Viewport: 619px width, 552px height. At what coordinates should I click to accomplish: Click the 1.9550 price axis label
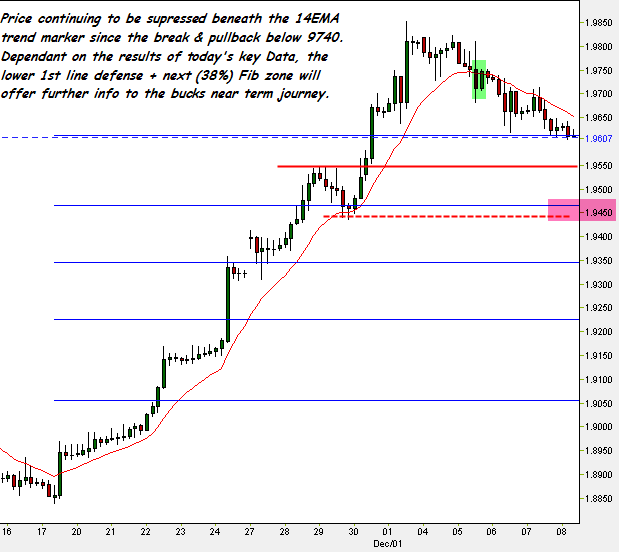tap(598, 166)
